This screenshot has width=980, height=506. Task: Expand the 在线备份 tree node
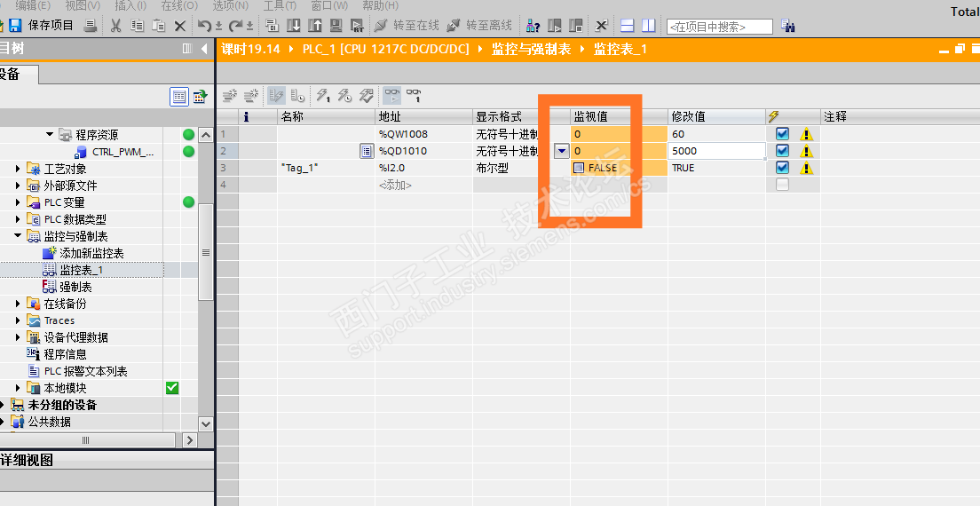18,304
